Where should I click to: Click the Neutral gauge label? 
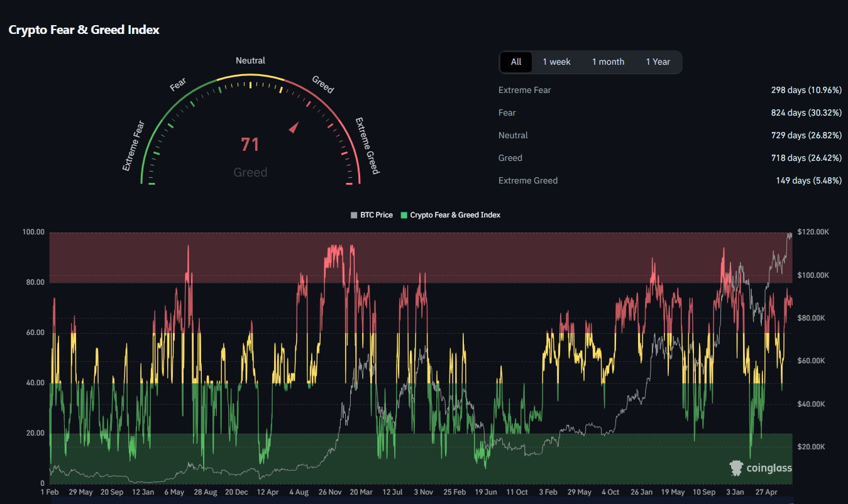250,60
